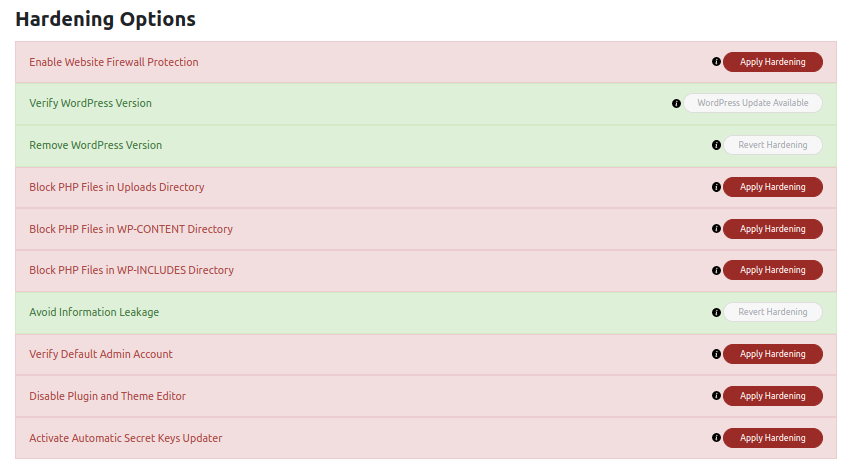Revert Hardening for Avoid Information Leakage
This screenshot has width=847, height=472.
coord(773,312)
